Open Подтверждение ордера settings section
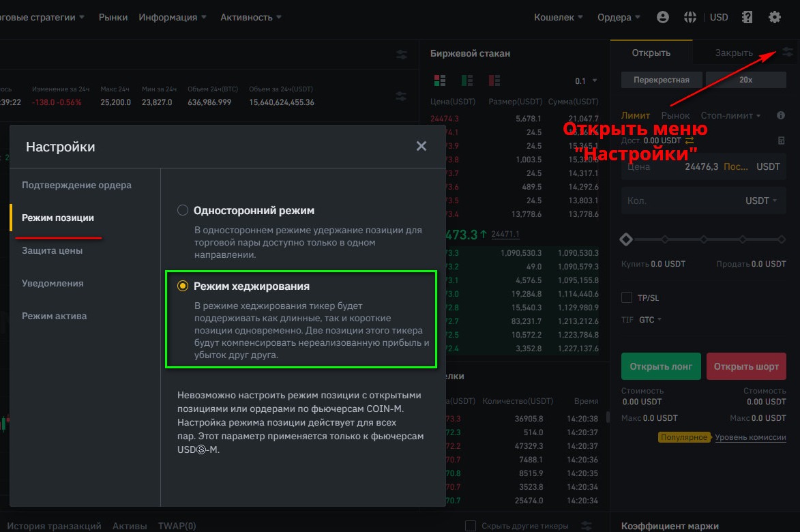The height and width of the screenshot is (532, 800). tap(76, 185)
